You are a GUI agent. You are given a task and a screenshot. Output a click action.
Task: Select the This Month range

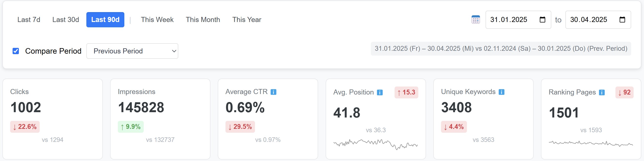point(203,20)
